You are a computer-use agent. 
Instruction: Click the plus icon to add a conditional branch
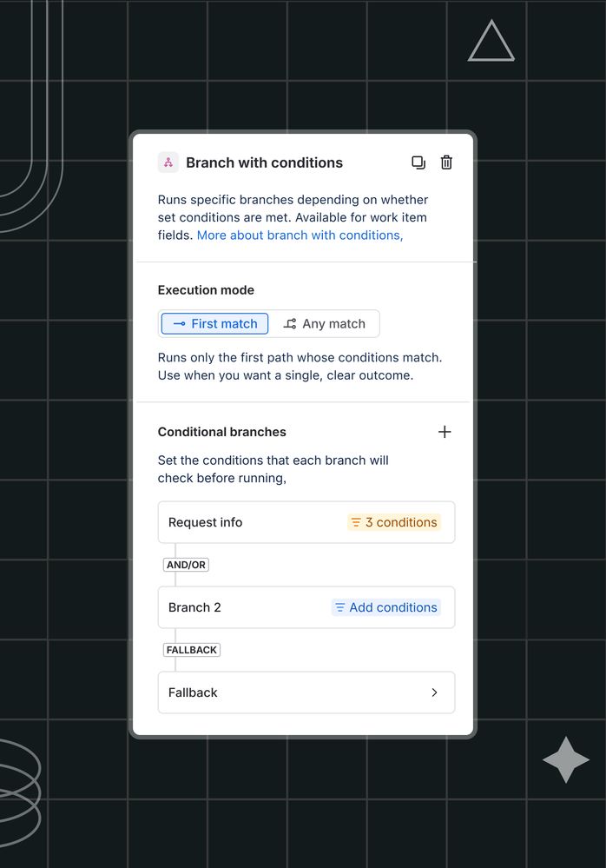coord(445,432)
